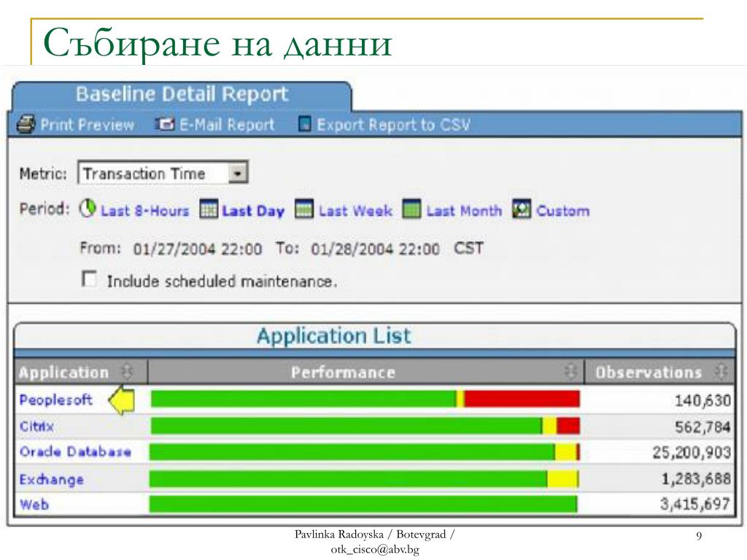Open the Exchange application link
Image resolution: width=747 pixels, height=560 pixels.
[x=52, y=479]
